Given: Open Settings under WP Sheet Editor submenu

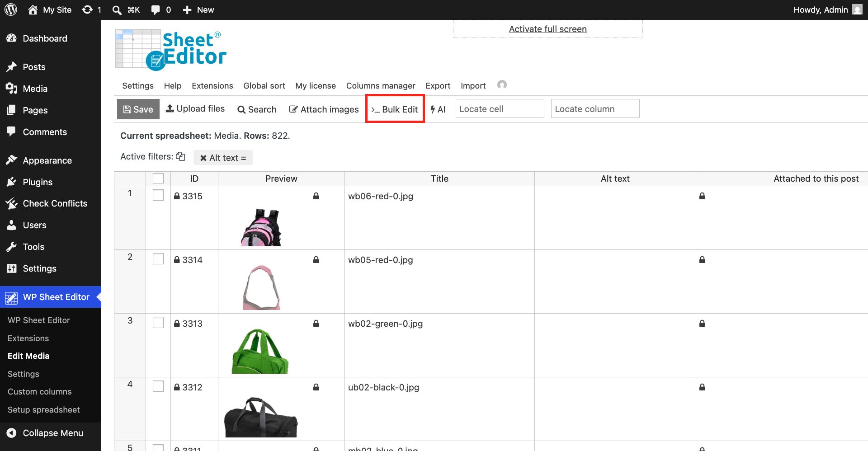Looking at the screenshot, I should [x=23, y=374].
